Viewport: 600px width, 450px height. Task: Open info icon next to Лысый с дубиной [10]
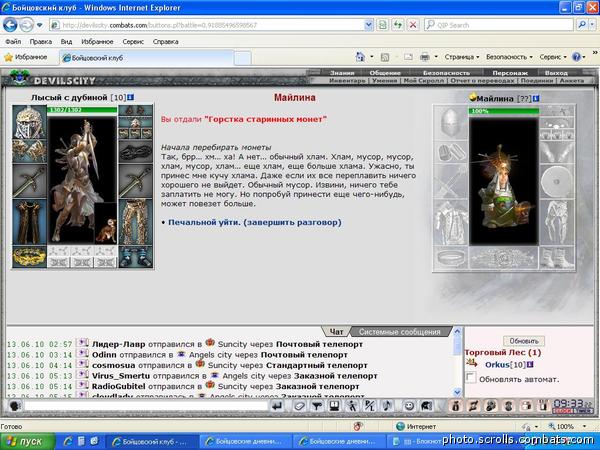[x=130, y=98]
